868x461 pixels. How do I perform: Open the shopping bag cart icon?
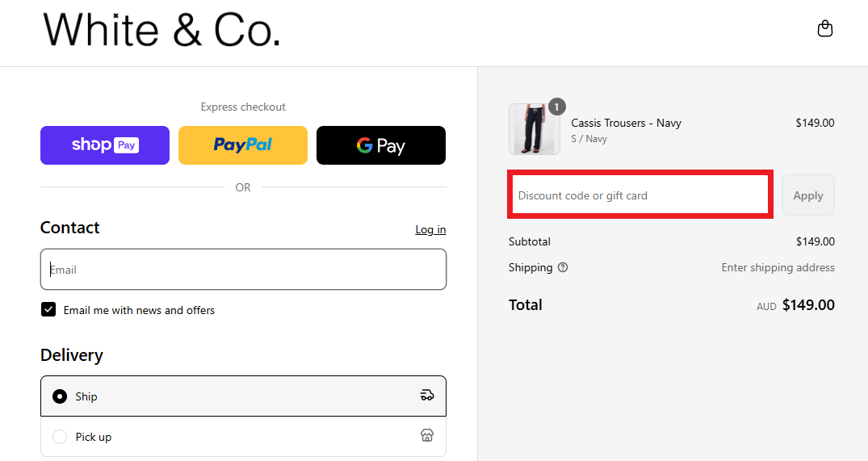(x=825, y=28)
